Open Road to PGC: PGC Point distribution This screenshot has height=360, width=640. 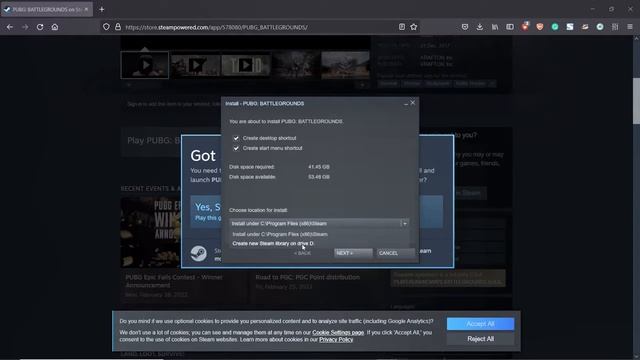[307, 277]
